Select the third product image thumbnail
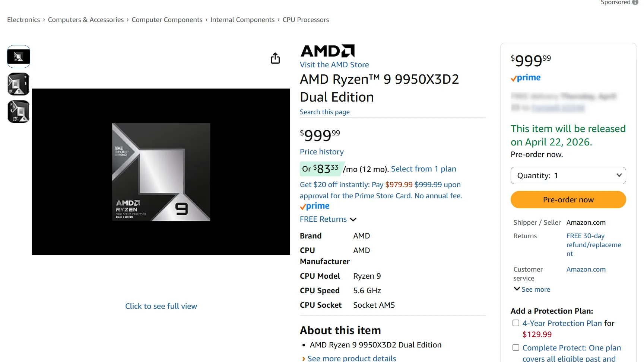This screenshot has width=644, height=362. [18, 111]
